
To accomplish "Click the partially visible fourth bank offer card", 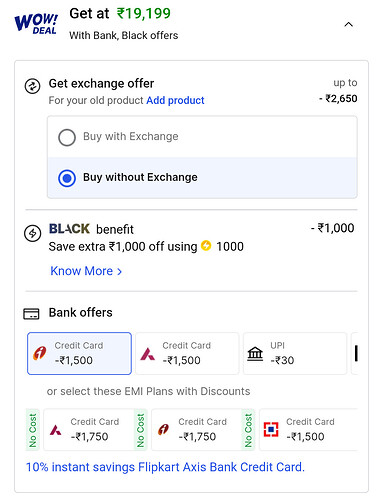I will coord(355,353).
